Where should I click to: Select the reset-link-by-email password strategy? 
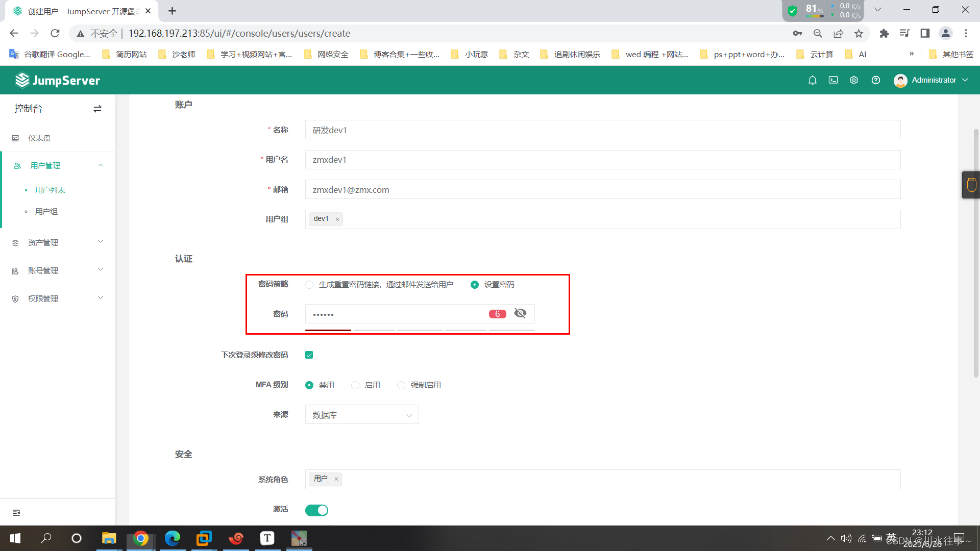[309, 285]
